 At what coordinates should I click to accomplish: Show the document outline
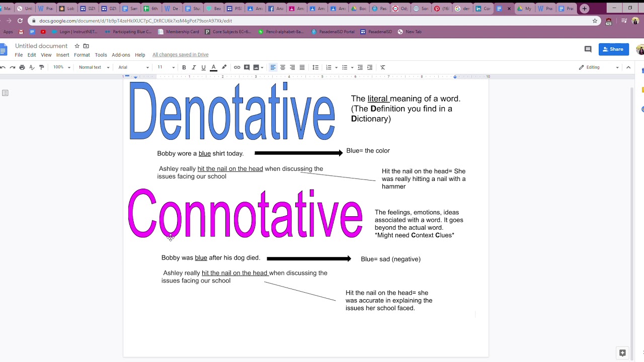5,93
